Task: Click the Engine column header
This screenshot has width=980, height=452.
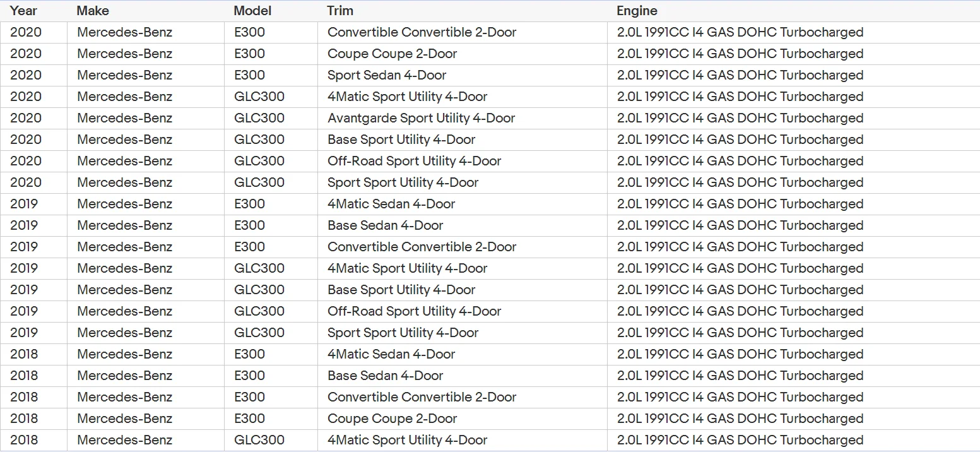Action: pyautogui.click(x=637, y=11)
